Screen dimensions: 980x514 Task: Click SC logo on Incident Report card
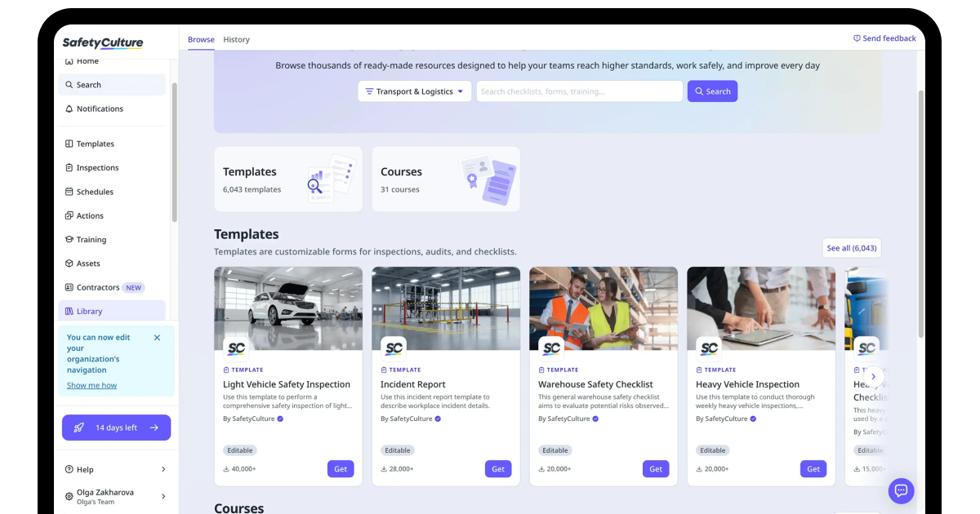click(x=394, y=348)
